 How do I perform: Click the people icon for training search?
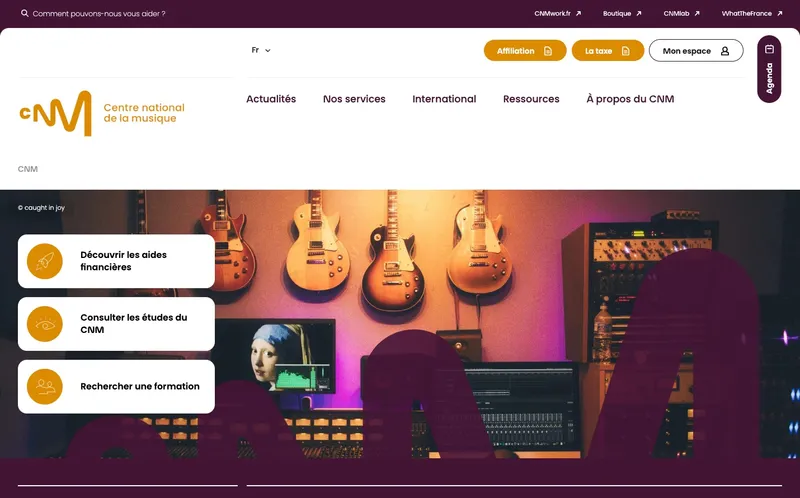pyautogui.click(x=45, y=387)
